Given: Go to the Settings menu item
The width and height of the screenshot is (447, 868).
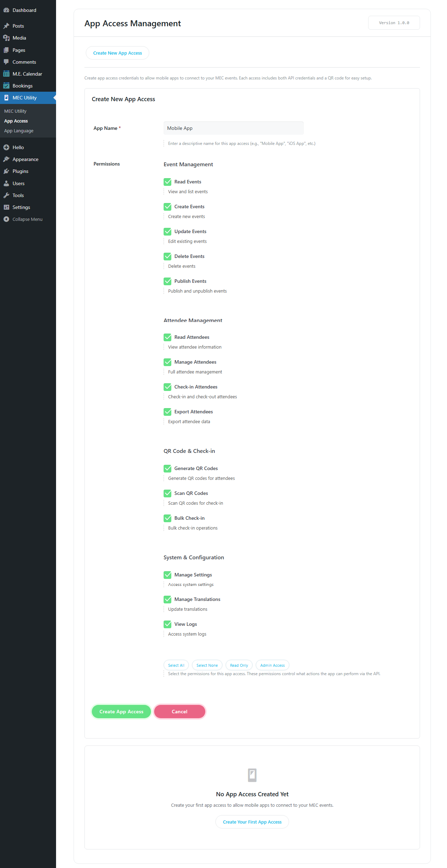Looking at the screenshot, I should pyautogui.click(x=21, y=207).
